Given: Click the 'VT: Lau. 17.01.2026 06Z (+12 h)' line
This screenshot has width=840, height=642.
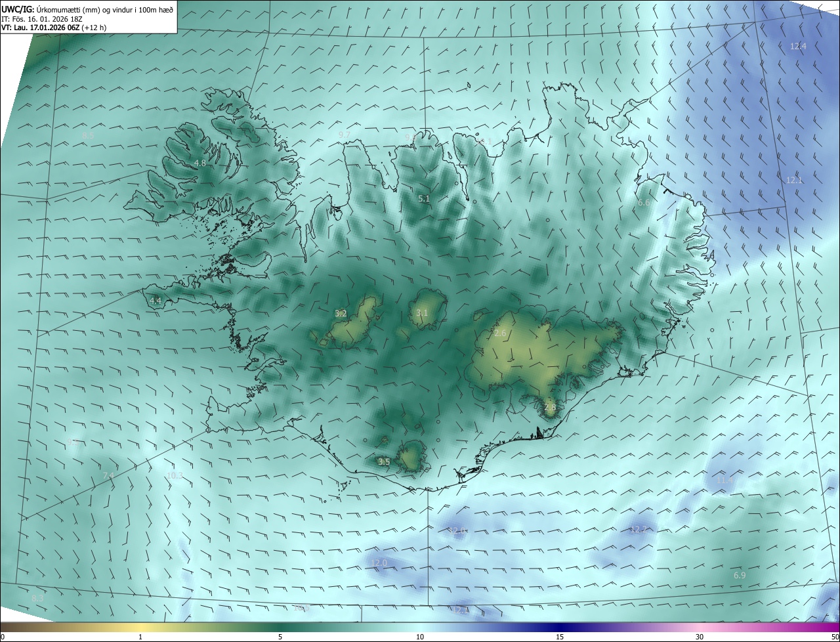Looking at the screenshot, I should click(x=54, y=28).
